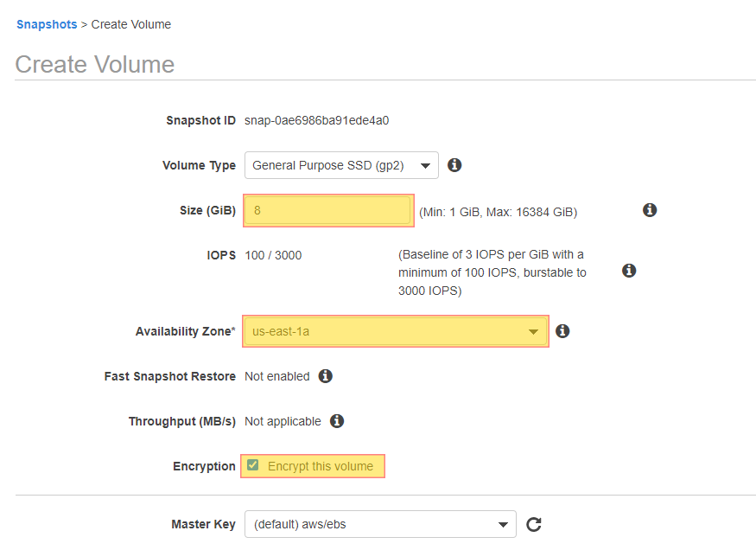Refresh the Master Key list
The width and height of the screenshot is (756, 550).
pos(534,524)
